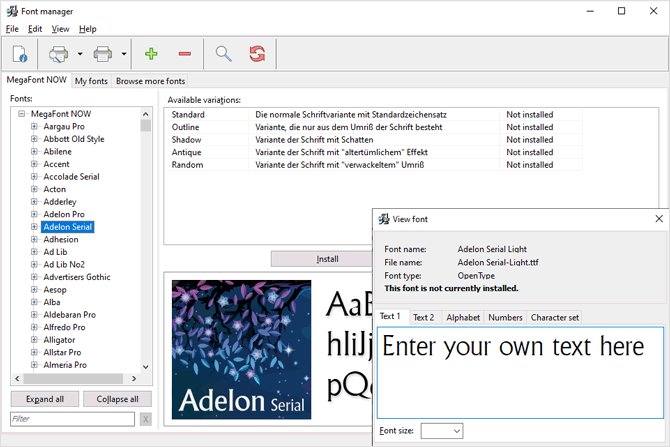Switch to Numbers tab in View font
The width and height of the screenshot is (670, 447).
point(505,318)
